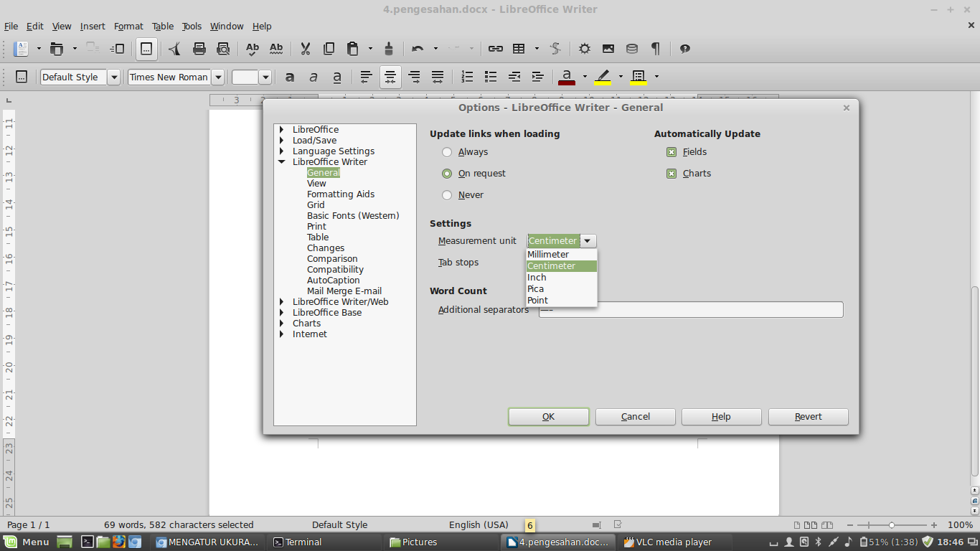980x551 pixels.
Task: Align text right
Action: point(414,77)
